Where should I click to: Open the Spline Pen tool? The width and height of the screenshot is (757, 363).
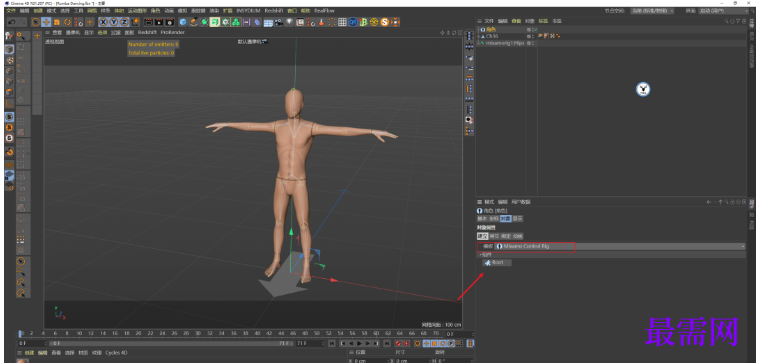click(x=194, y=22)
